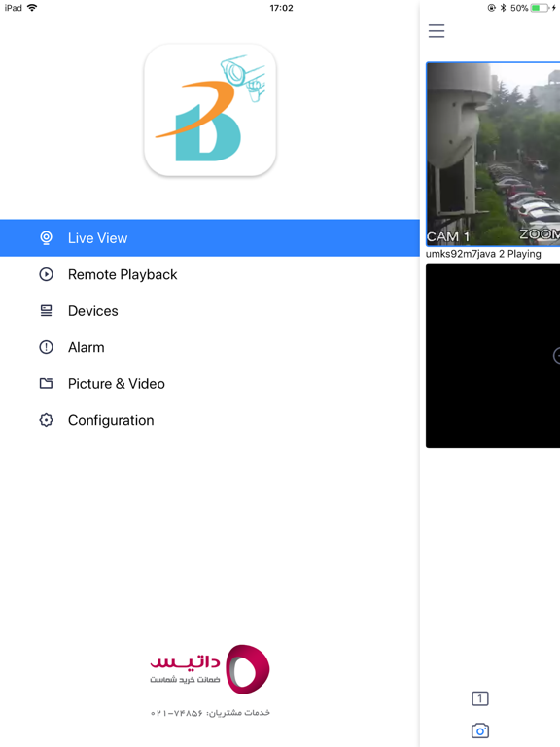Select the single-window layout icon
The width and height of the screenshot is (560, 747).
(480, 698)
